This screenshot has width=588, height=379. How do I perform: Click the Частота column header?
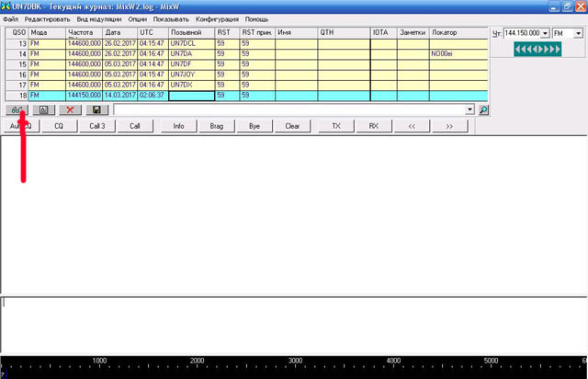84,33
